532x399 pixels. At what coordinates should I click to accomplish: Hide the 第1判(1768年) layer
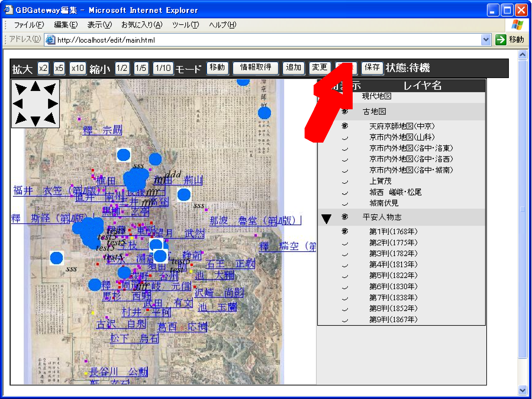point(345,231)
